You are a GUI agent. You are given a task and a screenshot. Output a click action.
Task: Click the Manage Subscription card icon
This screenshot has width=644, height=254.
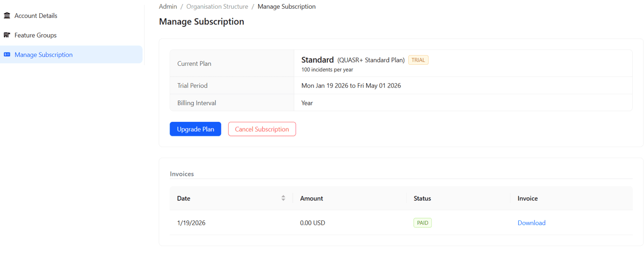(x=7, y=55)
